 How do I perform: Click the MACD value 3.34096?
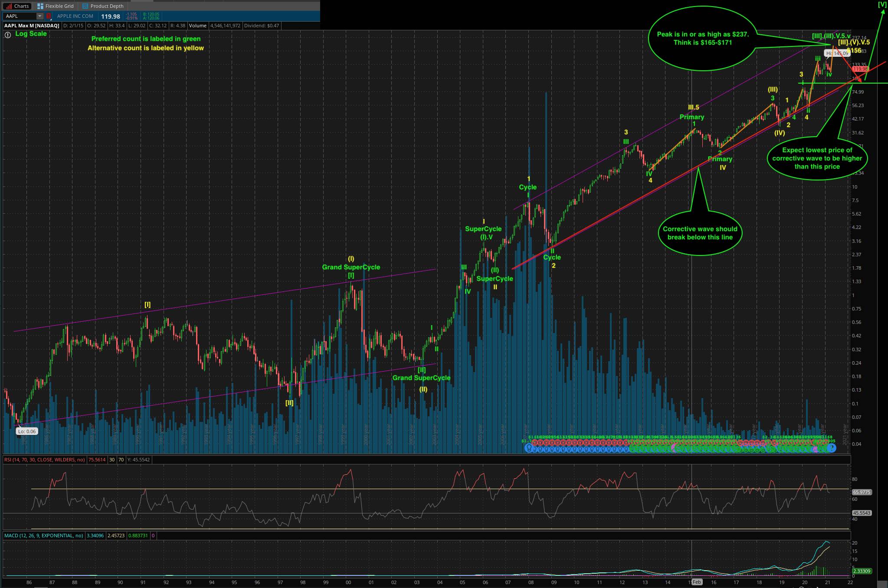point(95,536)
